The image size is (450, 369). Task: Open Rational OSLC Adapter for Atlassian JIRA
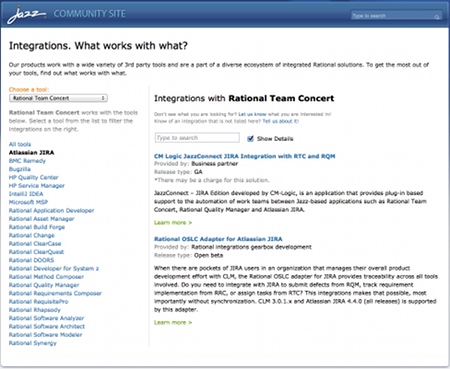point(218,239)
